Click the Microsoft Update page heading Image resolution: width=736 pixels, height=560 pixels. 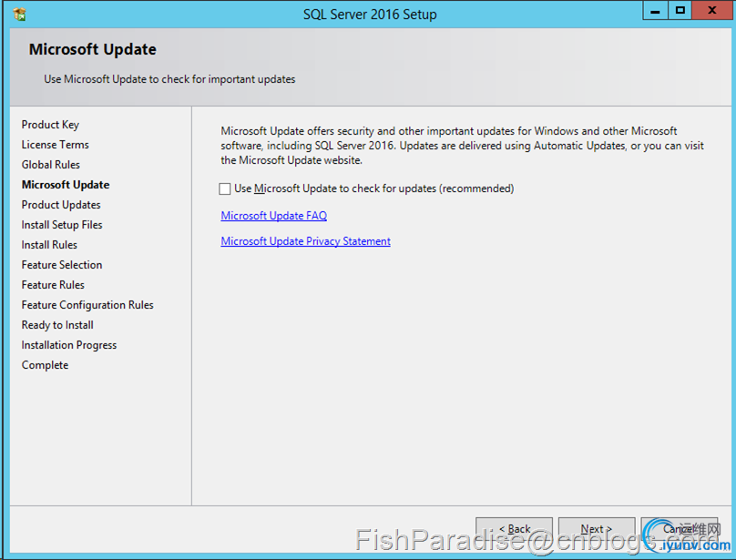[x=93, y=49]
